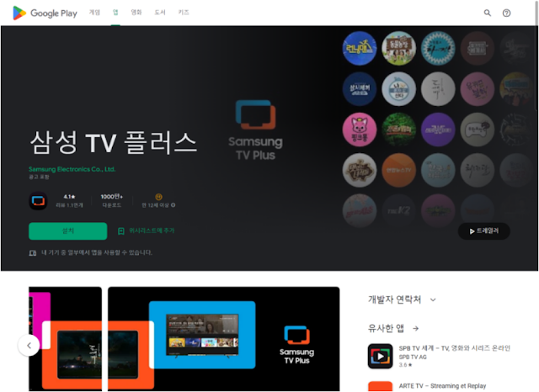Select the 게임 tab
The image size is (539, 392).
tap(94, 13)
